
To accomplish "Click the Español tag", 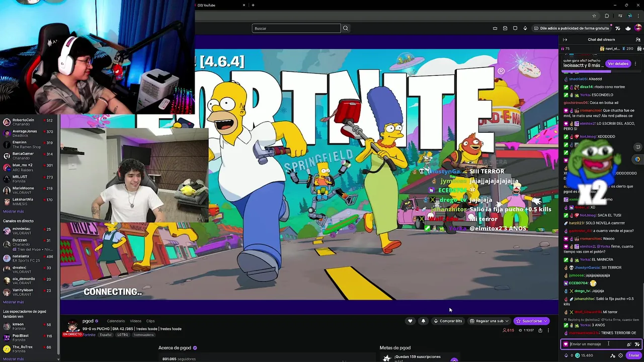I will pos(106,335).
